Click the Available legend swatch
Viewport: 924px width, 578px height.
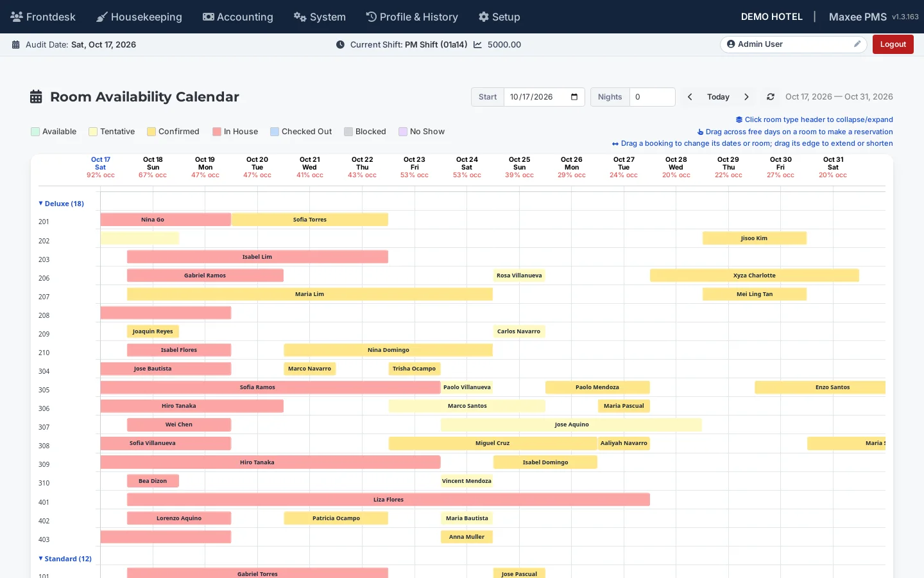click(35, 132)
